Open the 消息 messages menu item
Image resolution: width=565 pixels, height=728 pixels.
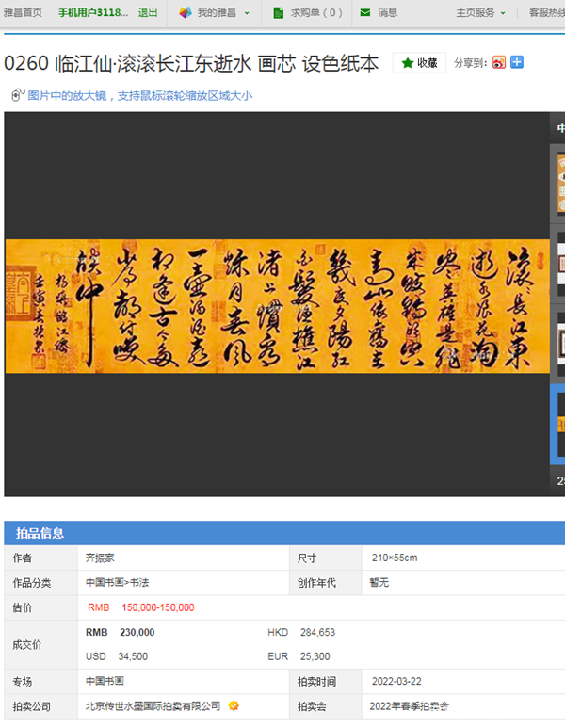388,12
